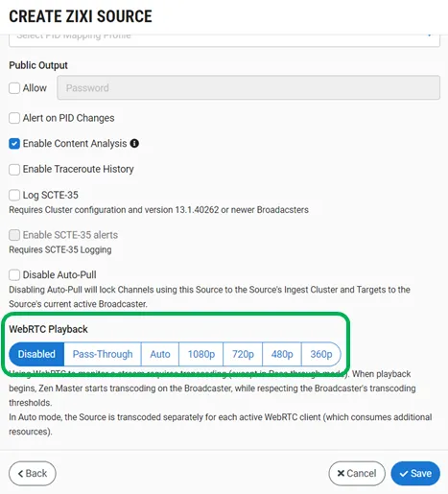
Task: Set WebRTC playback to Auto
Action: (x=160, y=354)
